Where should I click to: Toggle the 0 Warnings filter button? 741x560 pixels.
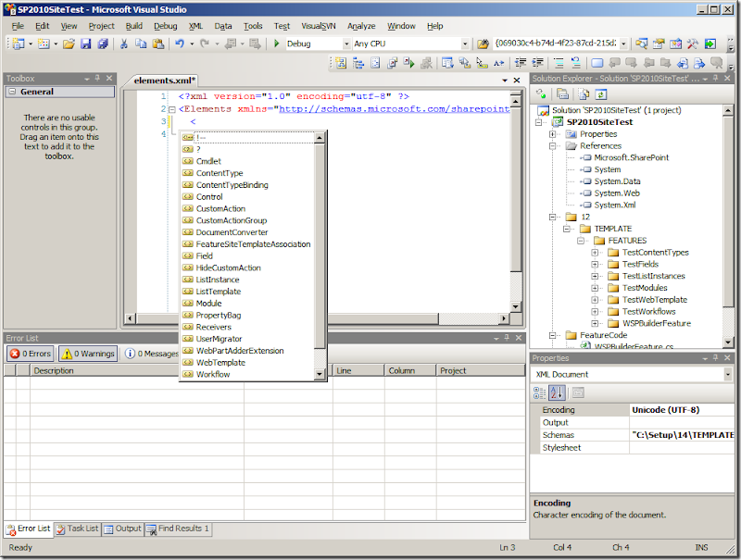click(x=88, y=354)
